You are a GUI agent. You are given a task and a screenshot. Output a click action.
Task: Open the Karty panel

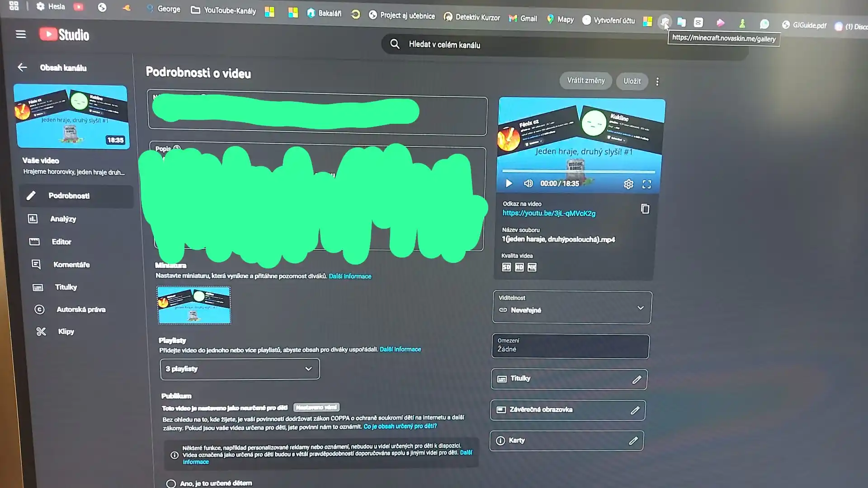(x=566, y=441)
